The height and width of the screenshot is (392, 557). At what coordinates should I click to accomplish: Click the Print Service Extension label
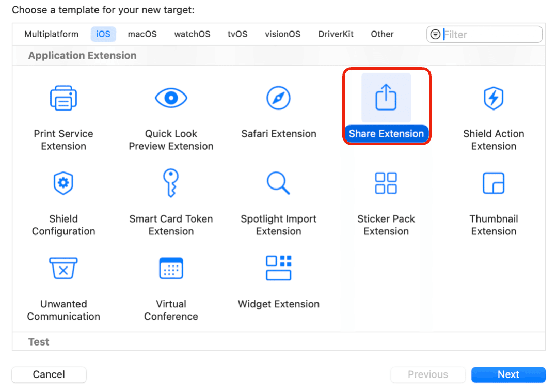pyautogui.click(x=63, y=140)
